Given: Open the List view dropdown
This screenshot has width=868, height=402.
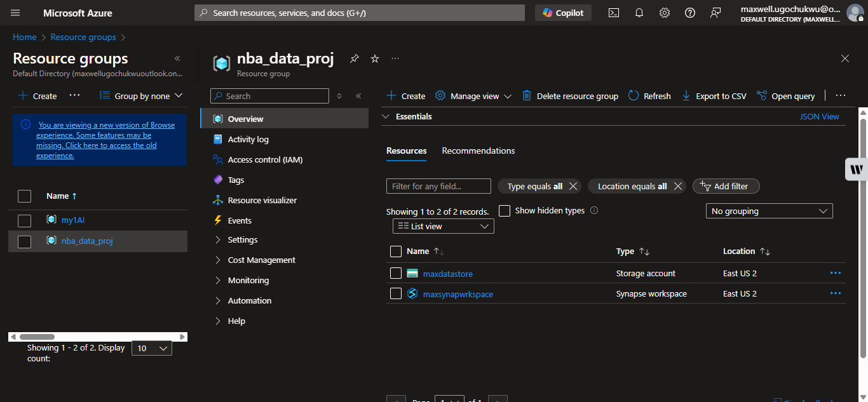Looking at the screenshot, I should (x=444, y=226).
